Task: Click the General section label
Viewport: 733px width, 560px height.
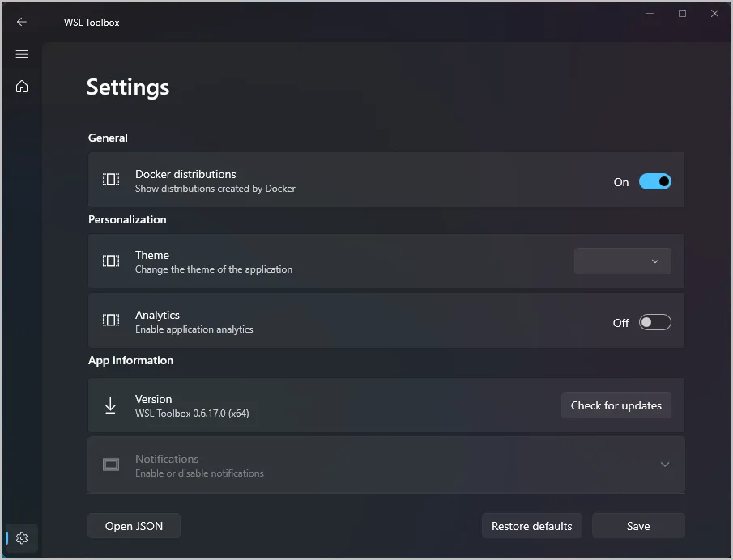Action: (108, 138)
